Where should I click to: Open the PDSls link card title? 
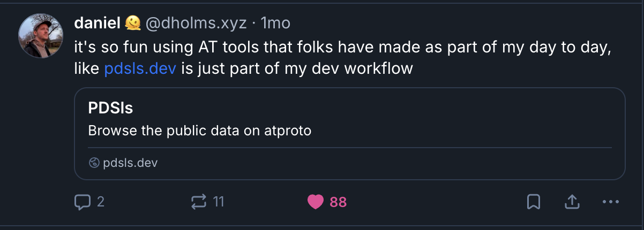pyautogui.click(x=110, y=108)
